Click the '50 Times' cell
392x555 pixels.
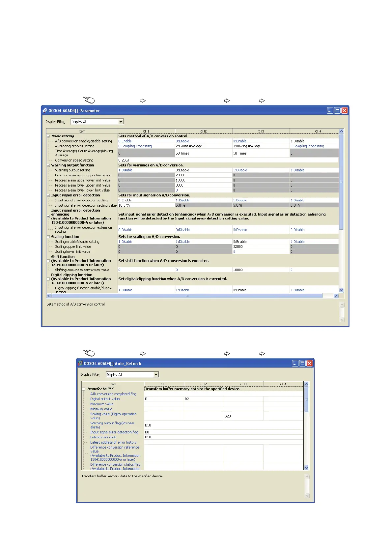(x=204, y=153)
